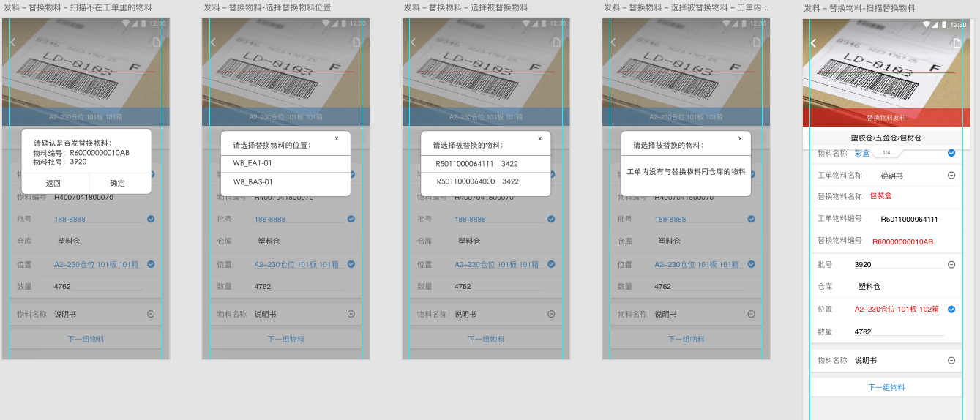This screenshot has height=420, width=980.
Task: Collapse the 工单物料名称 row with minus icon
Action: 951,176
